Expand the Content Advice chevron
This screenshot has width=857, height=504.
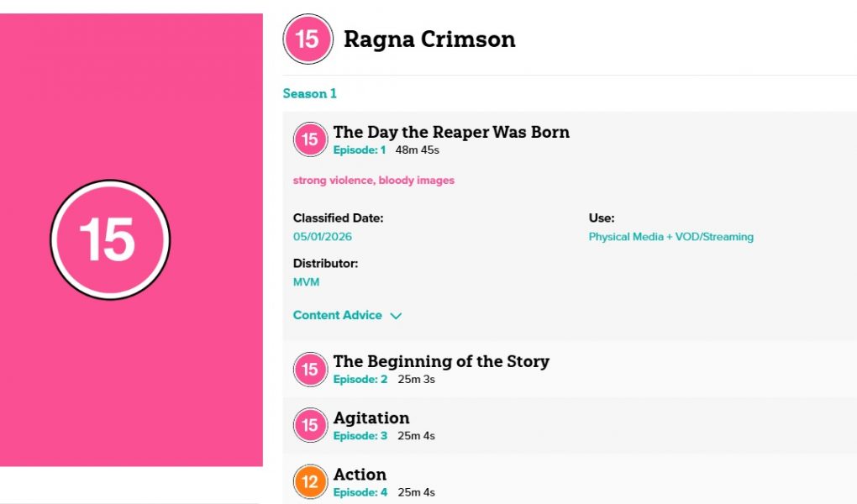[396, 316]
